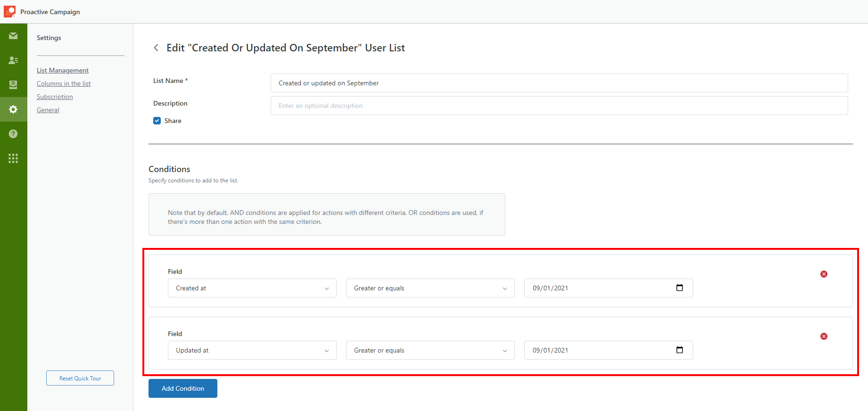
Task: Open List Management settings
Action: coord(63,70)
